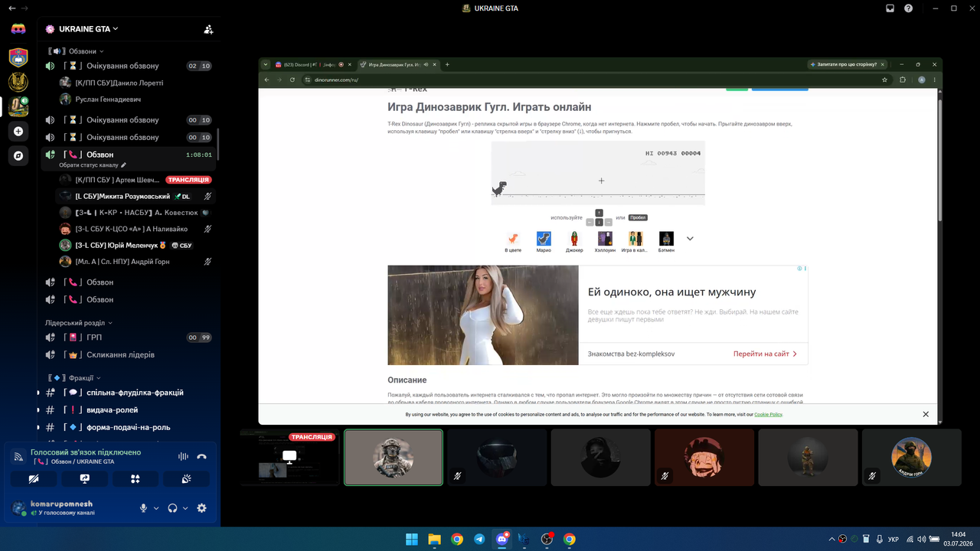This screenshot has width=980, height=551.
Task: Open the browser tab search dropdown
Action: click(x=266, y=65)
